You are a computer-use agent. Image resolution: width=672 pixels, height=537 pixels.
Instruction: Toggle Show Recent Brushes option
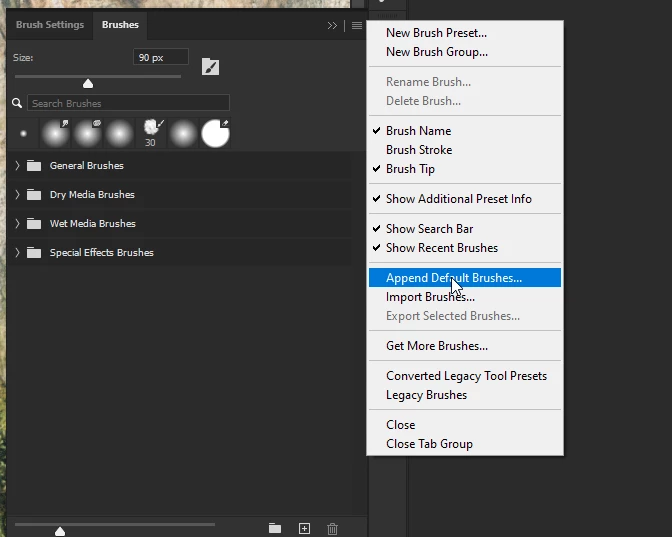(465, 248)
